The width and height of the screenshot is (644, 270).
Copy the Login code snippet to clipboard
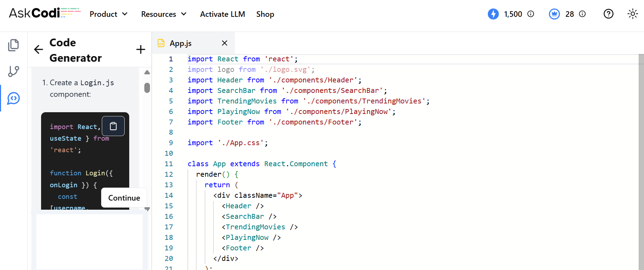coord(113,126)
